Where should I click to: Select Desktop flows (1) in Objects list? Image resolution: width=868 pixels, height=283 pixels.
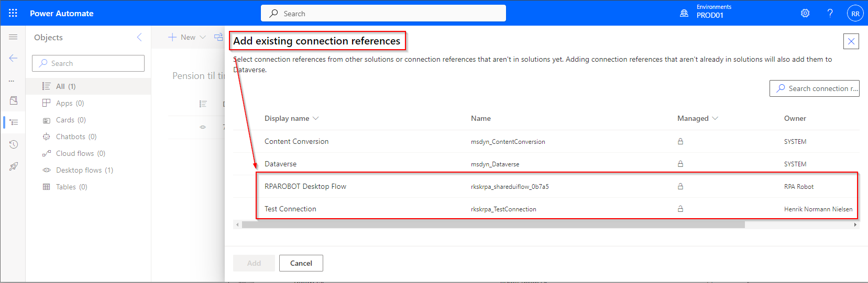point(88,170)
